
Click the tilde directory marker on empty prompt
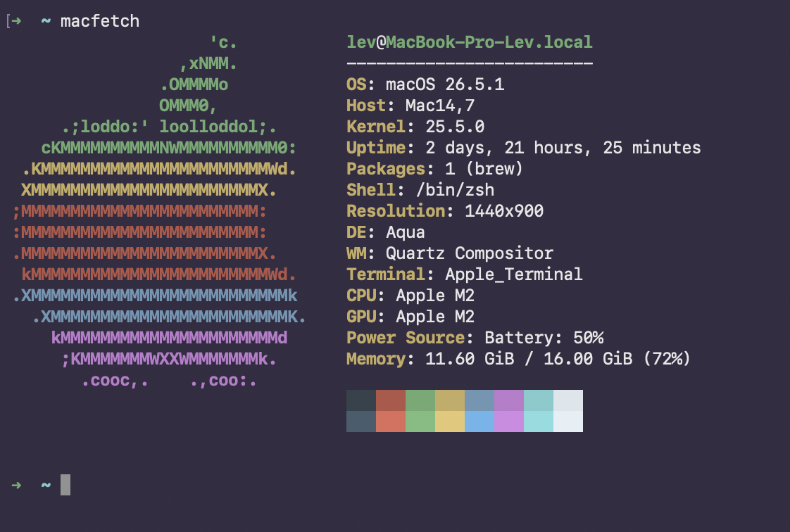tap(46, 485)
